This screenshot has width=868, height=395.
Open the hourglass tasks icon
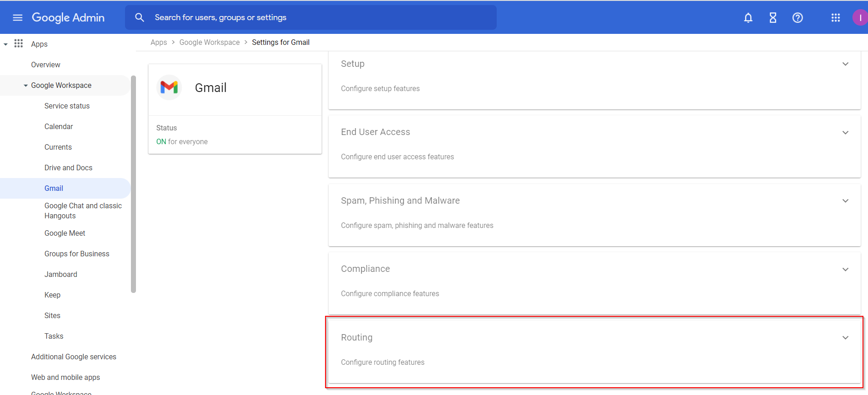(x=773, y=18)
